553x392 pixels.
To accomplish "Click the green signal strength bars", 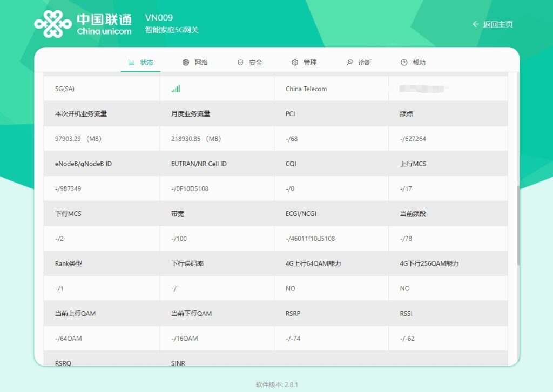I will coord(176,89).
